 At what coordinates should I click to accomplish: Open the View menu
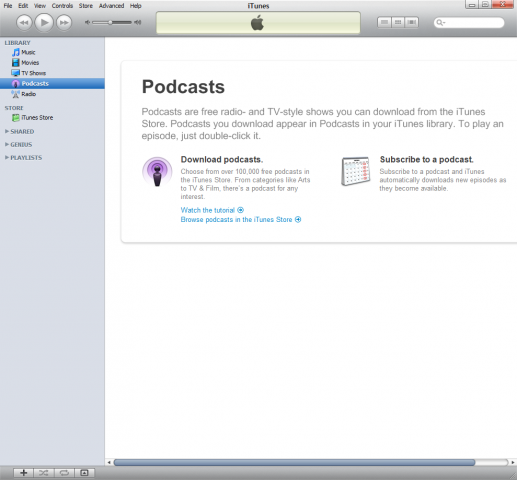40,6
